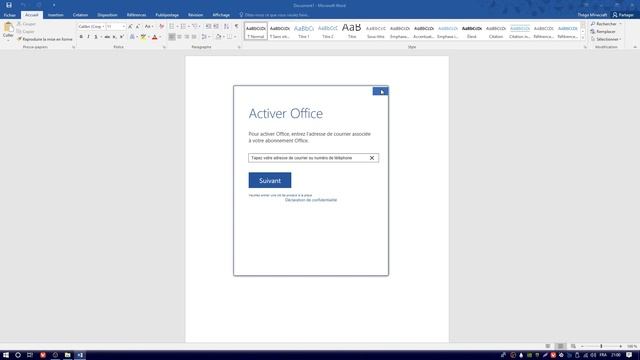640x360 pixels.
Task: Toggle superscript formatting
Action: 122,37
